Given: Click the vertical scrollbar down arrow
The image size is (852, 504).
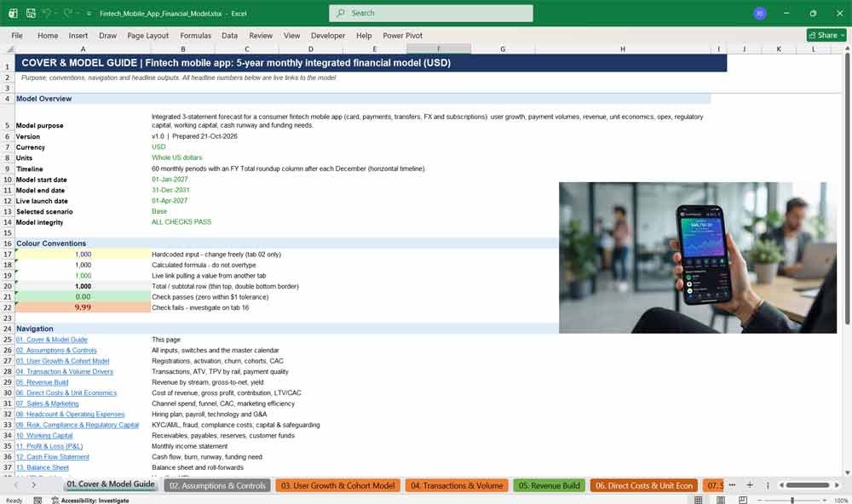Looking at the screenshot, I should point(847,473).
